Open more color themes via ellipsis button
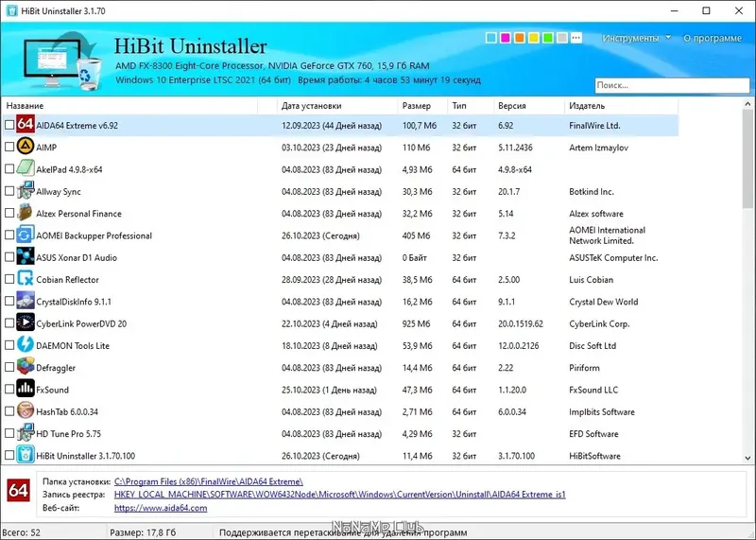Image resolution: width=756 pixels, height=540 pixels. (x=576, y=38)
